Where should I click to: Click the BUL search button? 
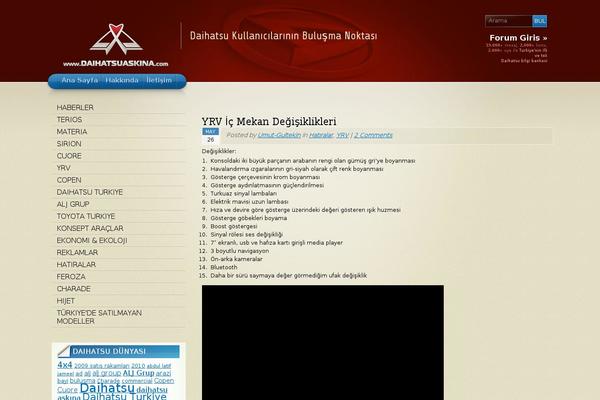(540, 21)
